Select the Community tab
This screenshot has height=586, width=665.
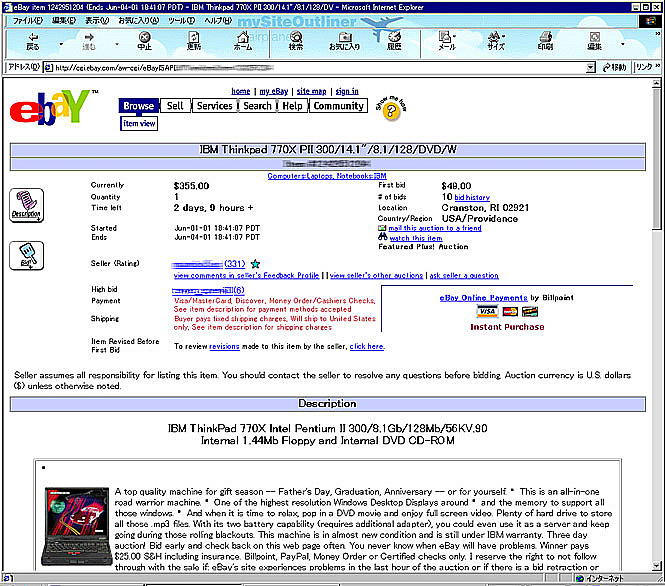coord(338,106)
